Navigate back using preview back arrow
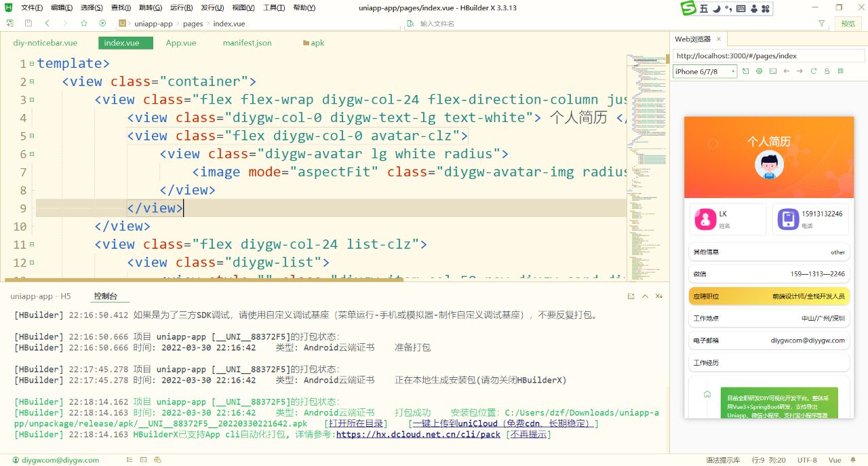This screenshot has width=868, height=466. click(x=787, y=71)
